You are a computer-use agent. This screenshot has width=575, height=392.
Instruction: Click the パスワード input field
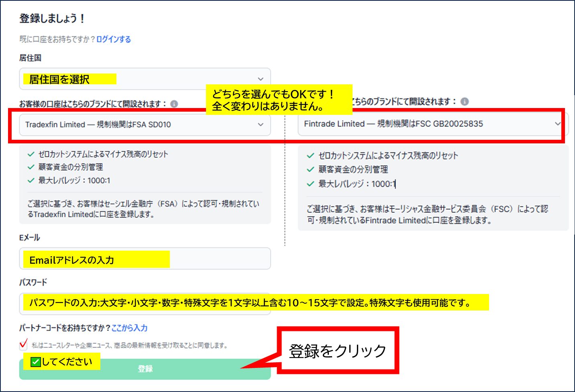click(145, 304)
